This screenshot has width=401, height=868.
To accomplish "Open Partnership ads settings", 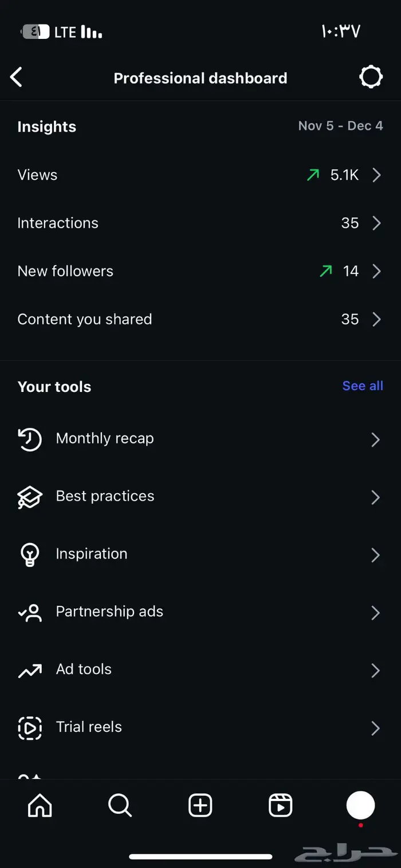I will 109,612.
